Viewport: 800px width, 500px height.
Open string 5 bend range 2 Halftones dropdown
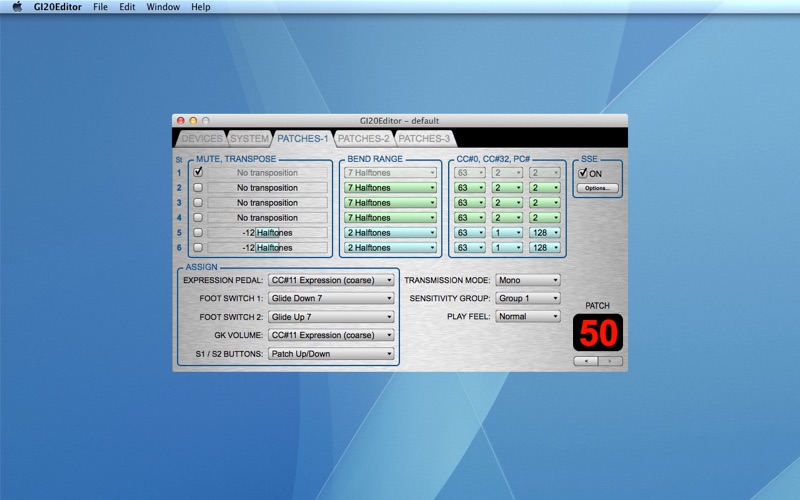[390, 233]
